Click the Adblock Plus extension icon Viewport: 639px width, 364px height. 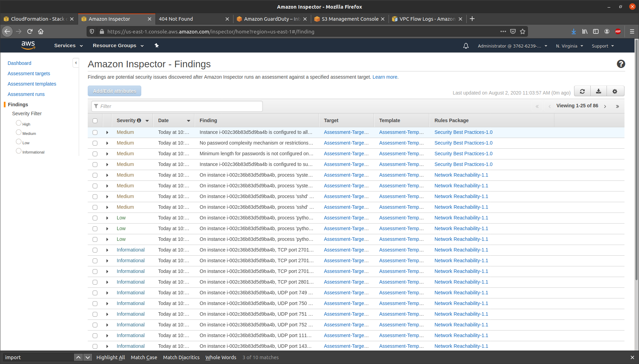(618, 31)
